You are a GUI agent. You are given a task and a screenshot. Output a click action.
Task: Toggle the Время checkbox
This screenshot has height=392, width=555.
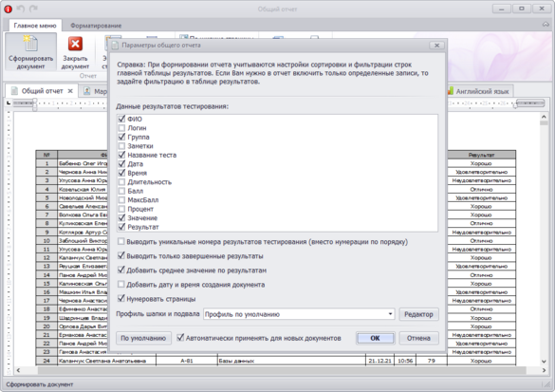click(x=121, y=173)
